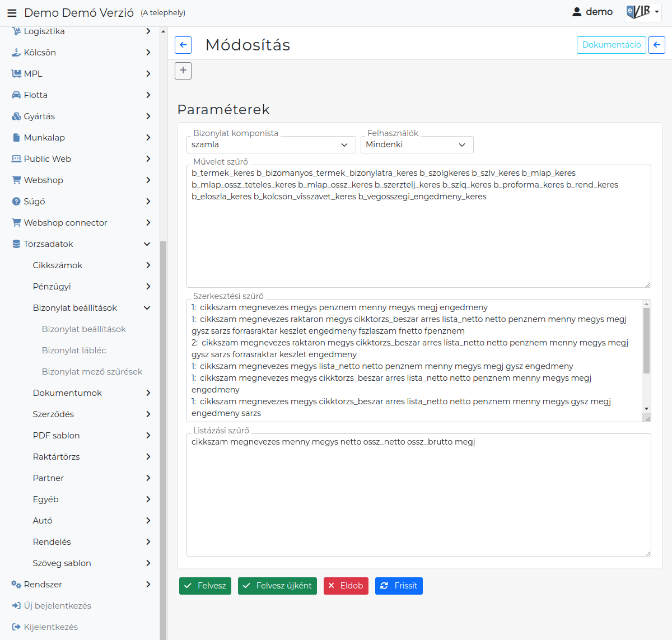
Task: Open Szerződés menu item
Action: click(53, 414)
